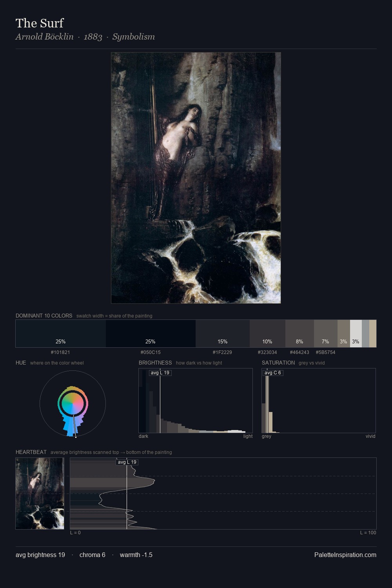Screen dimensions: 392x588
Task: Click the hex label '#323034'
Action: (267, 352)
